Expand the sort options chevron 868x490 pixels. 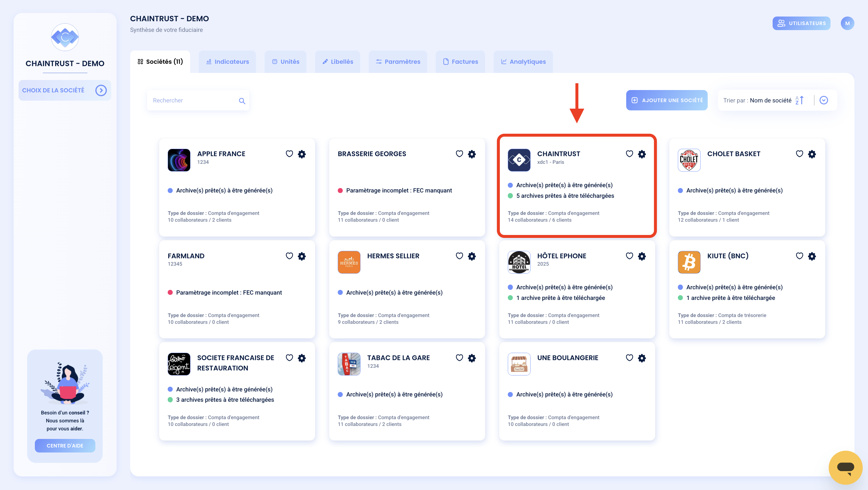click(824, 100)
